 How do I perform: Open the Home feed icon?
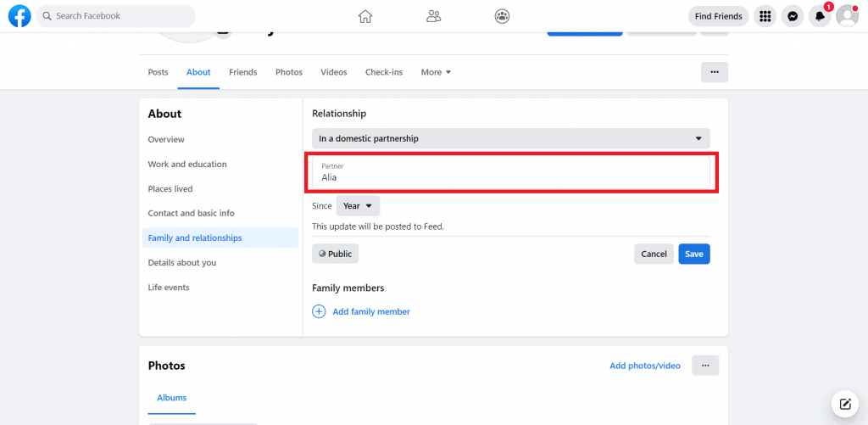[364, 16]
